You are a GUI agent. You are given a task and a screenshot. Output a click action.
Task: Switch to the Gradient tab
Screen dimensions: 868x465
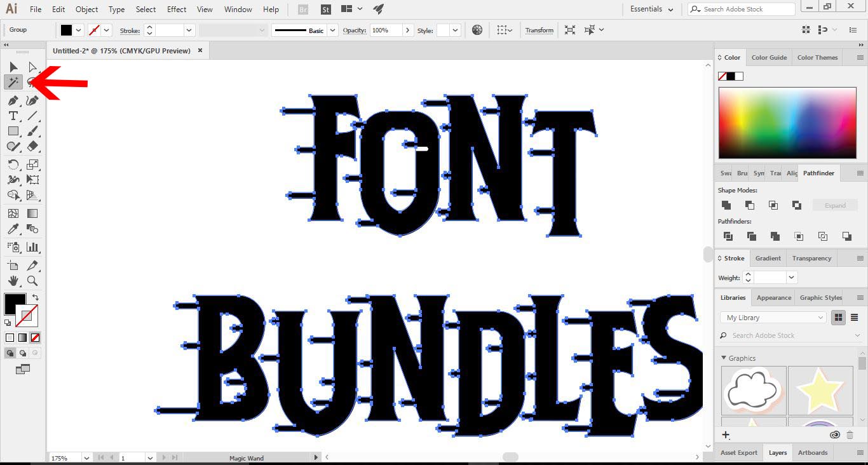click(x=768, y=258)
